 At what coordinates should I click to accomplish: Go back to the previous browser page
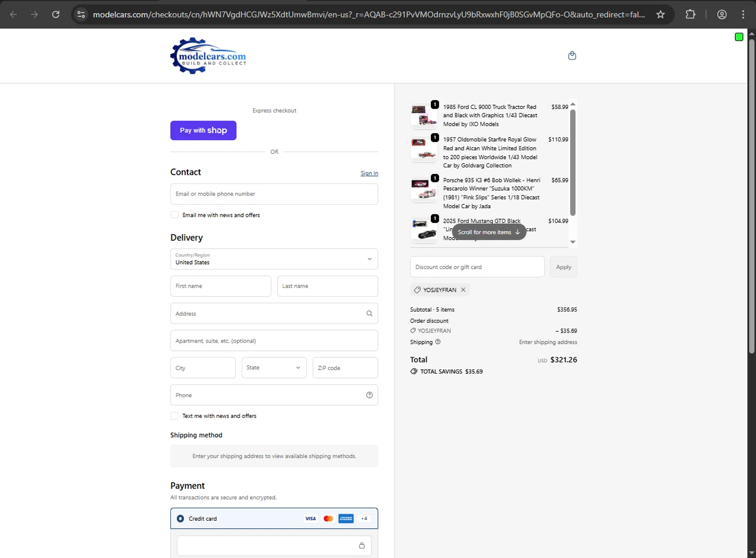pos(14,15)
